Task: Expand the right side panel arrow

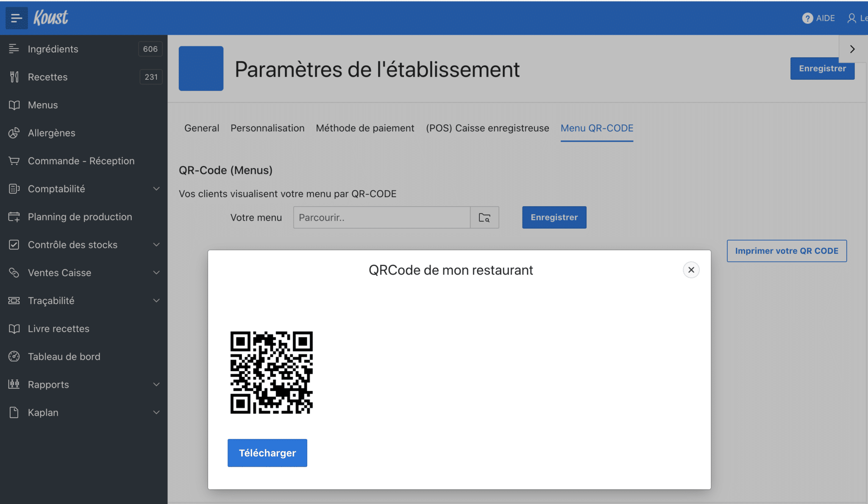Action: (852, 49)
